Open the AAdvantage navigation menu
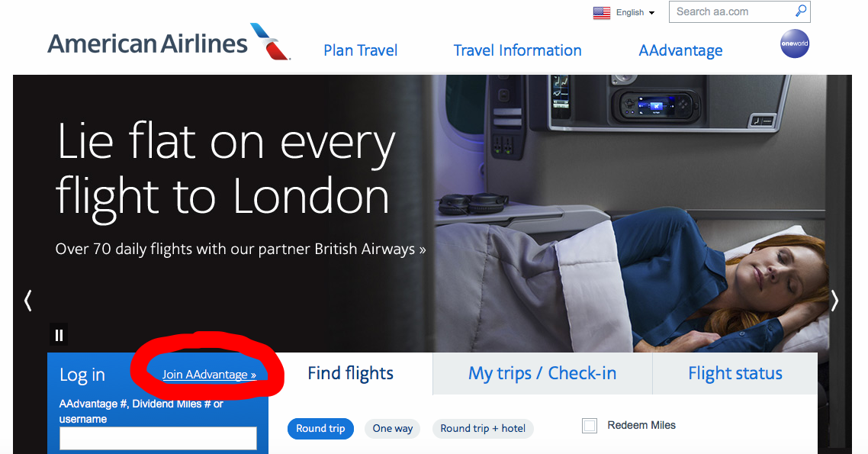 pyautogui.click(x=680, y=50)
